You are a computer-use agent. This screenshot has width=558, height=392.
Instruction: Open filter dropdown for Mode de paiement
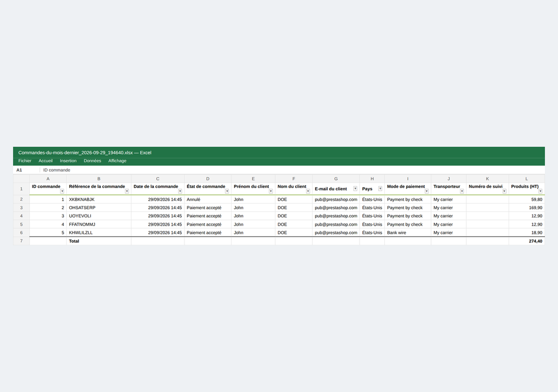(x=426, y=191)
